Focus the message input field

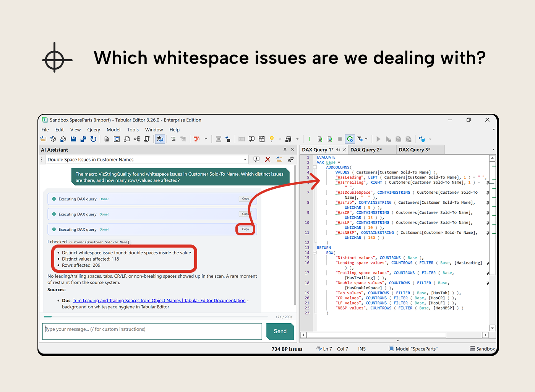[152, 331]
